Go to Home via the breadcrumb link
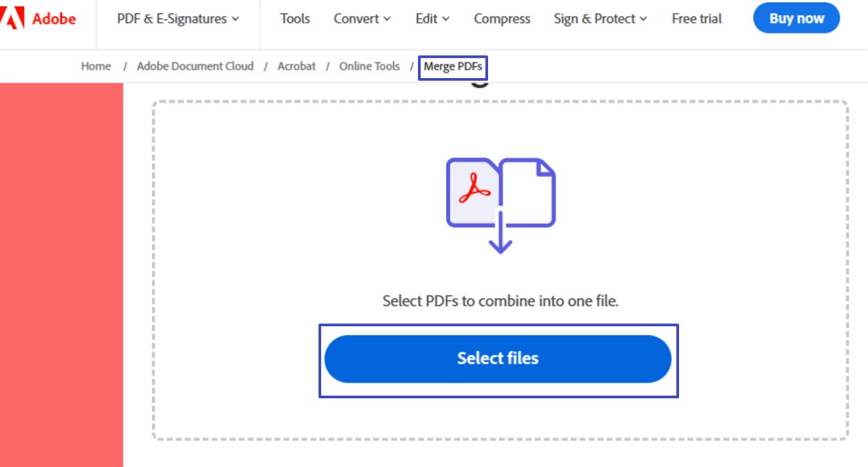The height and width of the screenshot is (467, 868). coord(95,66)
